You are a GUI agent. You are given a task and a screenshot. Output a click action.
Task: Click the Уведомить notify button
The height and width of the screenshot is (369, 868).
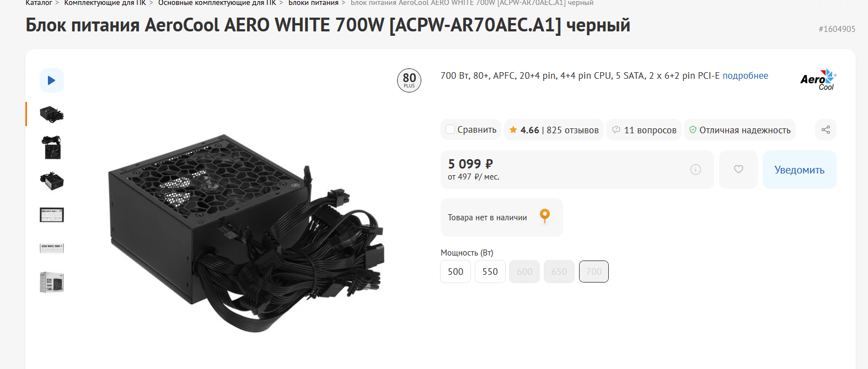click(800, 170)
